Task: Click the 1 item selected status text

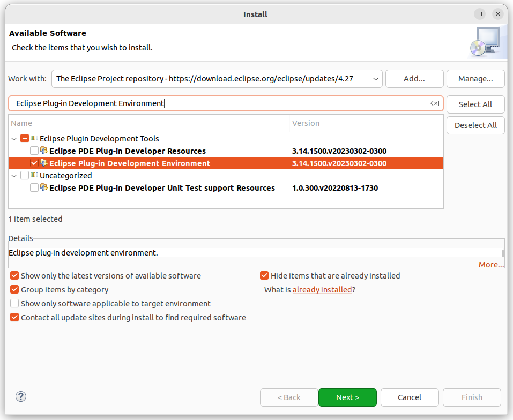Action: (35, 219)
